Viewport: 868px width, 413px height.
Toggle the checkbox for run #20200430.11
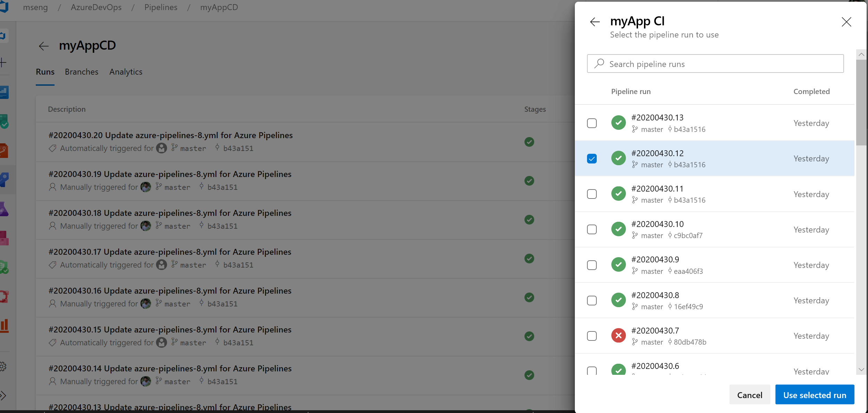pos(591,194)
